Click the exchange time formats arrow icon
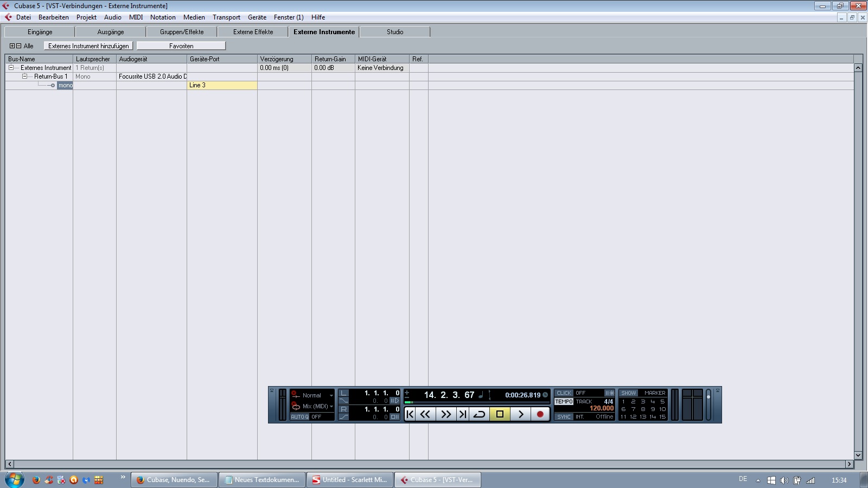Image resolution: width=868 pixels, height=488 pixels. tap(489, 395)
